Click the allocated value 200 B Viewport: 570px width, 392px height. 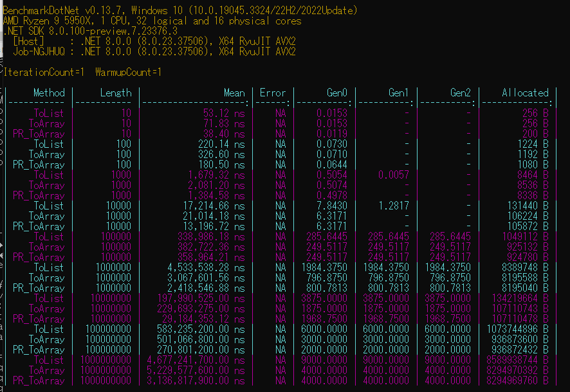pos(536,134)
